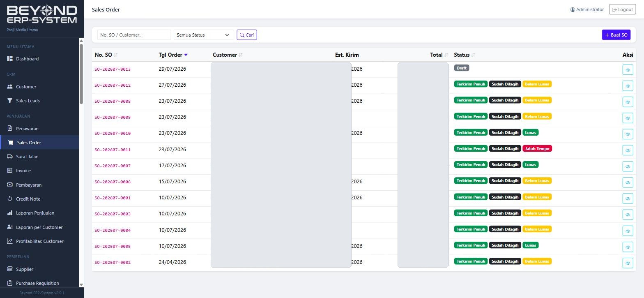The height and width of the screenshot is (298, 644).
Task: Open order link SO-202607-0005
Action: pyautogui.click(x=113, y=247)
